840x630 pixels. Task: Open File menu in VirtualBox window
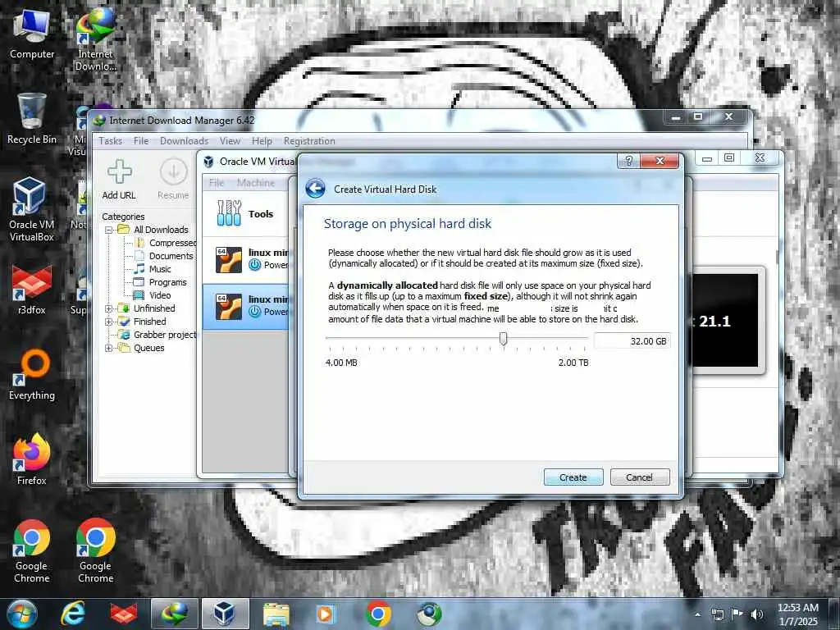(x=217, y=183)
